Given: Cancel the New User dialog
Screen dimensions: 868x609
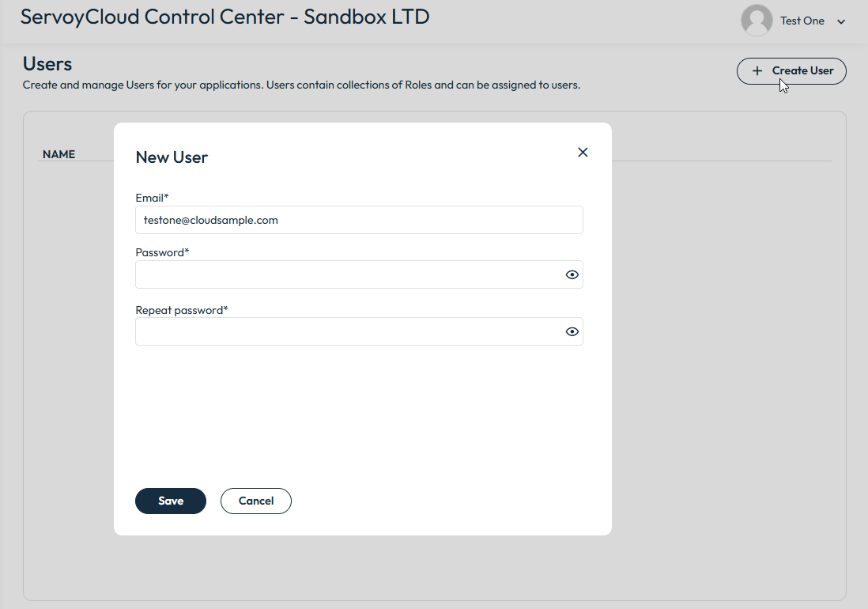Looking at the screenshot, I should pos(256,501).
